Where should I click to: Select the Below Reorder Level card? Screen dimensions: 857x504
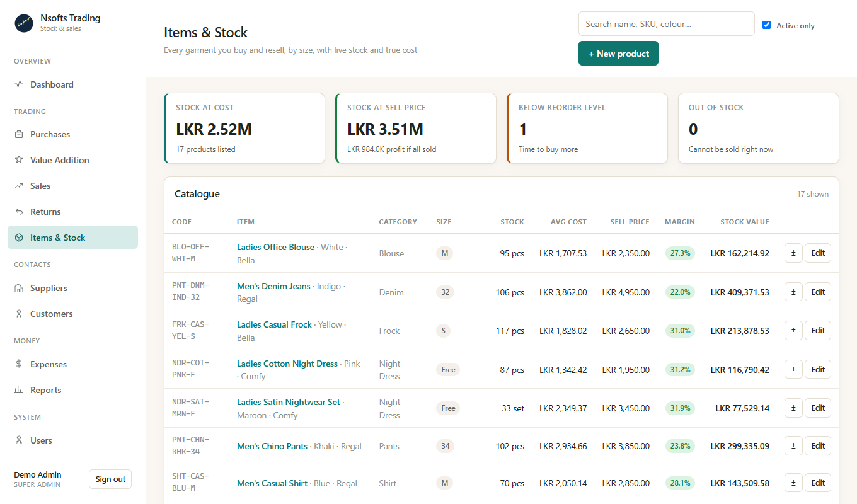(x=587, y=129)
